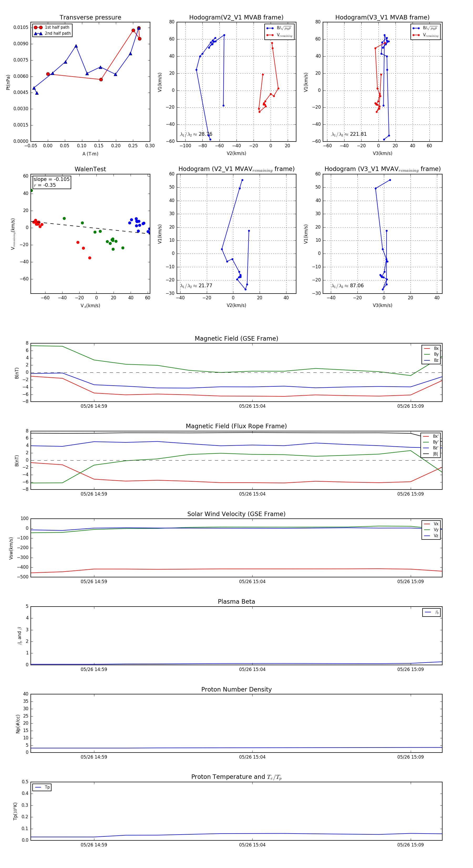This screenshot has width=473, height=868.
Task: Click the beta_p legend entry in Plasma Beta
Action: tap(431, 612)
